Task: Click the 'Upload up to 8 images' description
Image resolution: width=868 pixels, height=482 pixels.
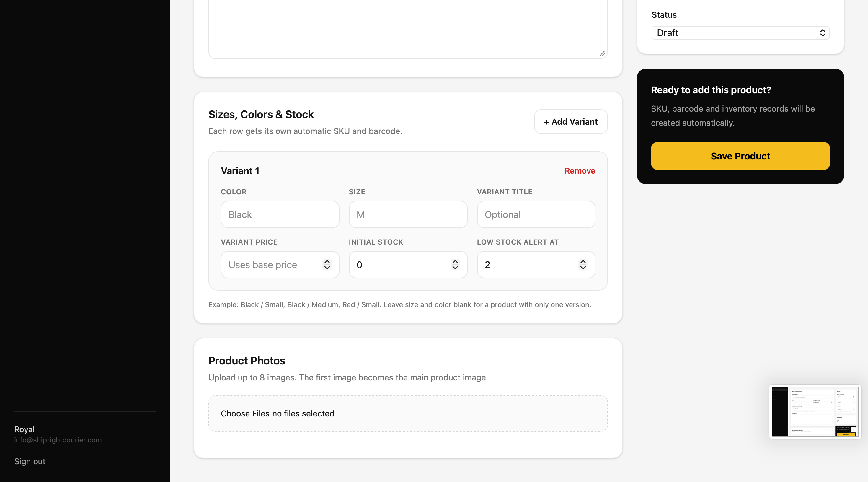Action: click(x=348, y=377)
